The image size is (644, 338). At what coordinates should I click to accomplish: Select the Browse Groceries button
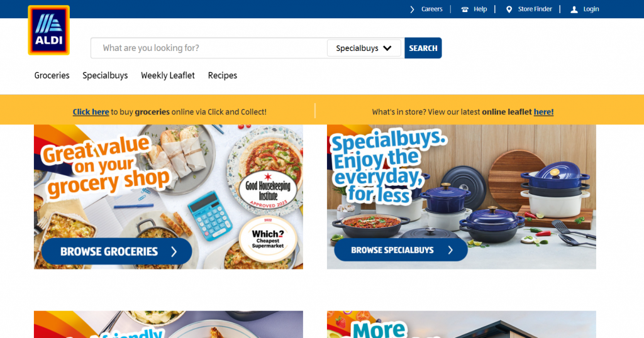point(116,251)
